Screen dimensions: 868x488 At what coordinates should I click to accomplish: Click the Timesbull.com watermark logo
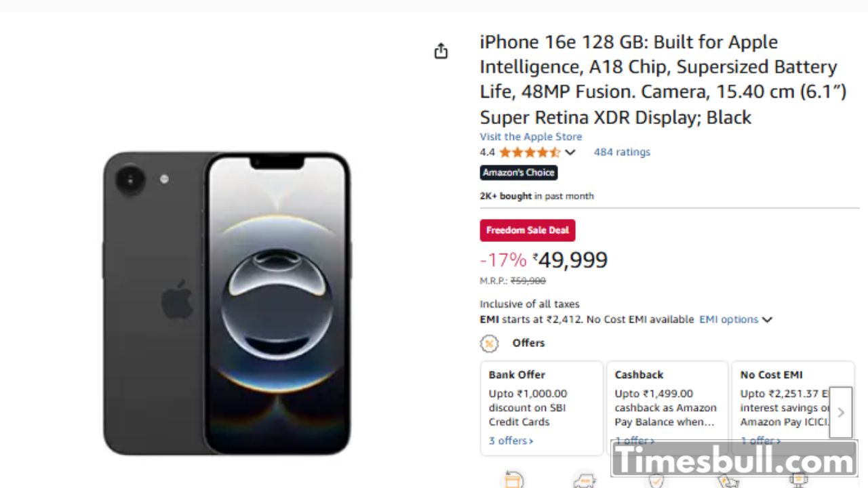(x=734, y=461)
